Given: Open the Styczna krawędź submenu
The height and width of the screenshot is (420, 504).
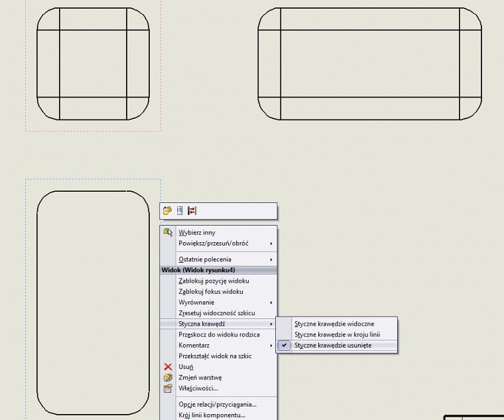Looking at the screenshot, I should pyautogui.click(x=218, y=324).
